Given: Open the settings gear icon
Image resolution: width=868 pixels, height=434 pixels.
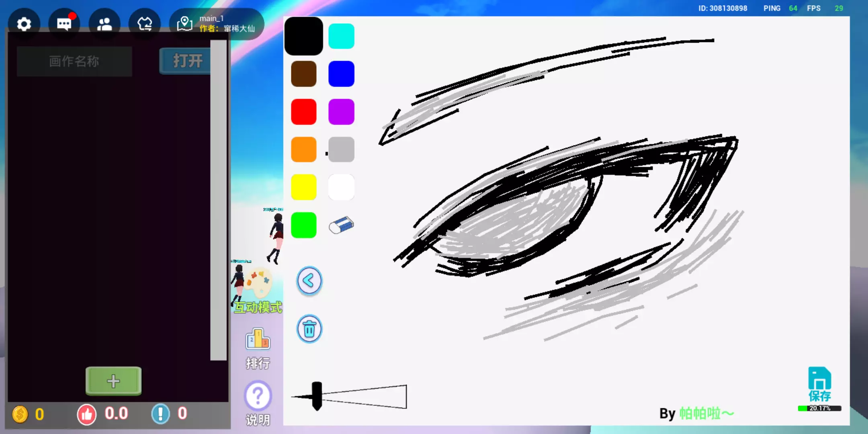Looking at the screenshot, I should pyautogui.click(x=24, y=24).
